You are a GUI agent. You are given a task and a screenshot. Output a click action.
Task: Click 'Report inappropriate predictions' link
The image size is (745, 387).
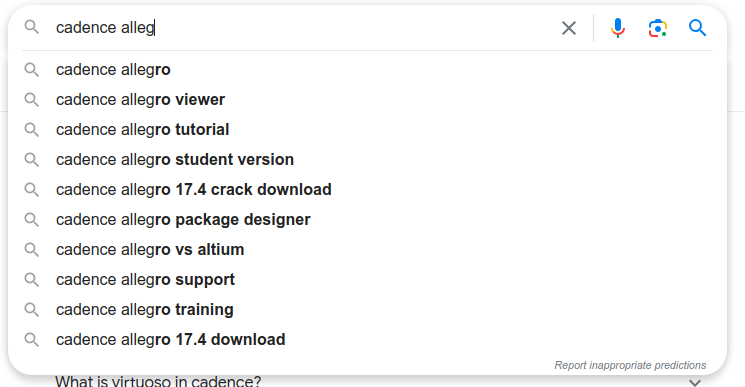coord(630,365)
